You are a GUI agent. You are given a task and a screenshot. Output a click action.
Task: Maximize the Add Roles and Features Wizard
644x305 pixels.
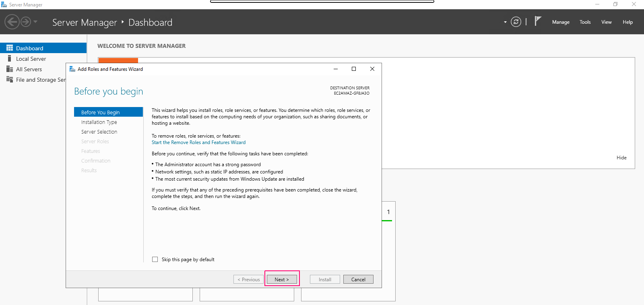[354, 69]
